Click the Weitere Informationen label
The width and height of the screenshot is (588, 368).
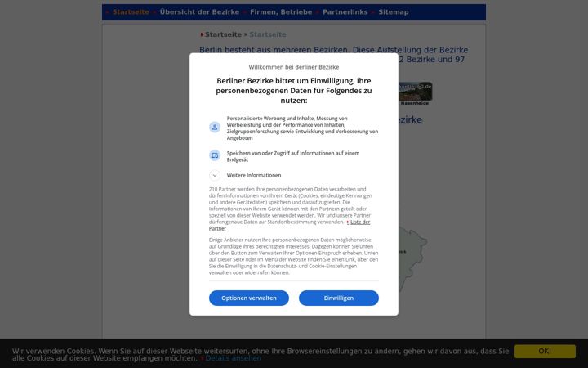[x=254, y=175]
